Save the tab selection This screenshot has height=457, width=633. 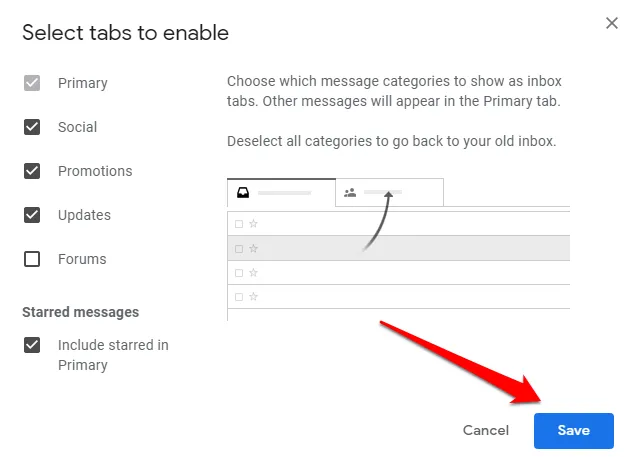[x=573, y=430]
